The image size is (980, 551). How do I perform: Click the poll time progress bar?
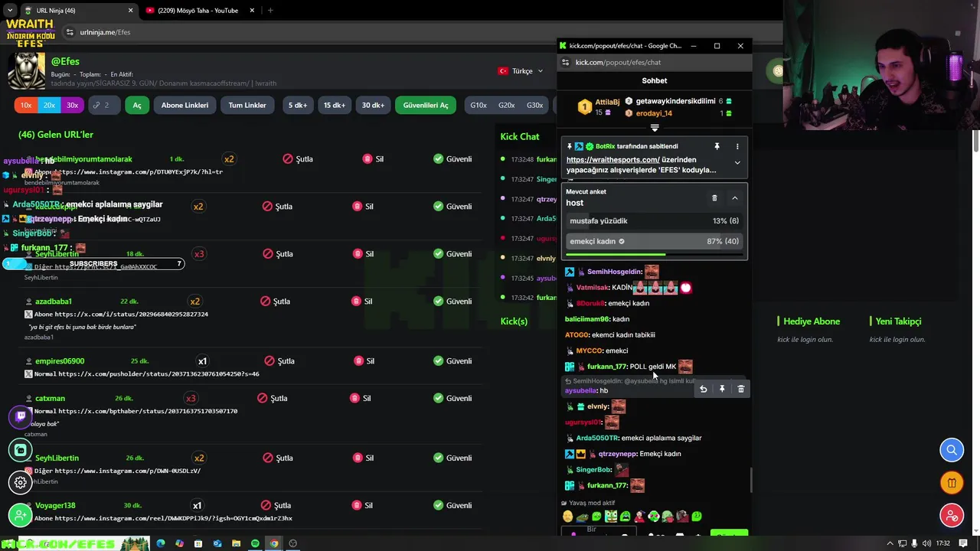(655, 255)
